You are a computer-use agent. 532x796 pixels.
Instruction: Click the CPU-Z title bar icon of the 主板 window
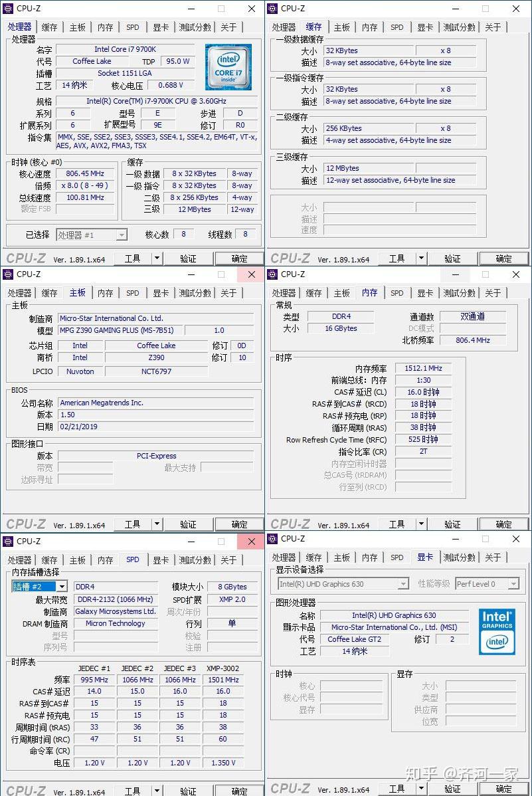point(7,274)
